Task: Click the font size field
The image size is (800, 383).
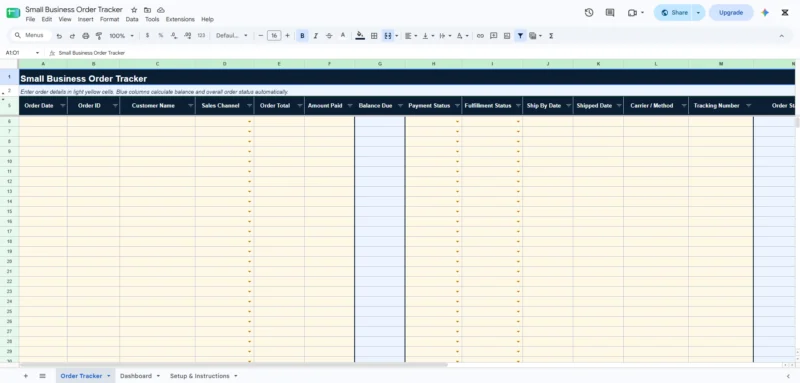Action: [x=274, y=36]
